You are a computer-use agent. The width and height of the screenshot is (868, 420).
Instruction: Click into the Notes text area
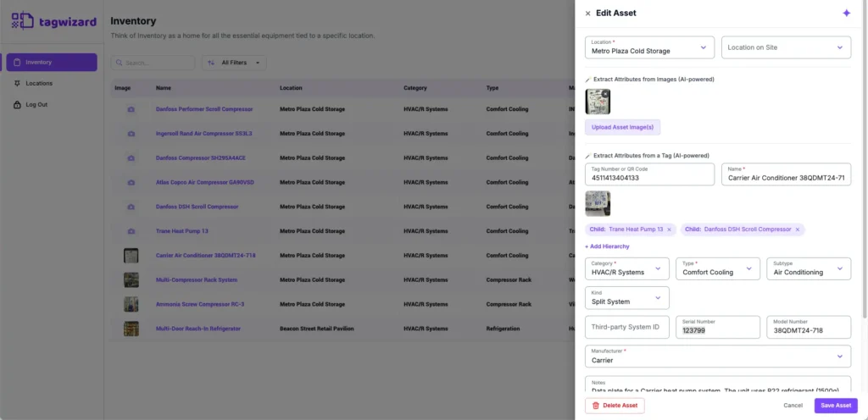pos(718,384)
